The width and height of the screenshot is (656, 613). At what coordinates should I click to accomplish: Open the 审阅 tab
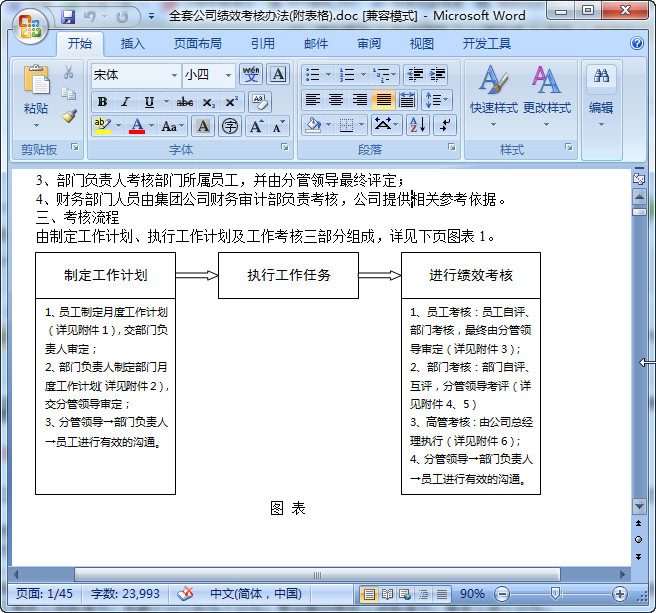[369, 43]
